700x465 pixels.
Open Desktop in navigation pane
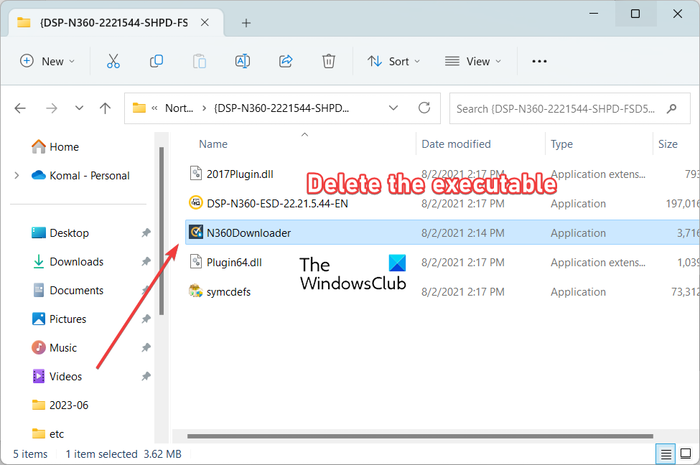[60, 232]
